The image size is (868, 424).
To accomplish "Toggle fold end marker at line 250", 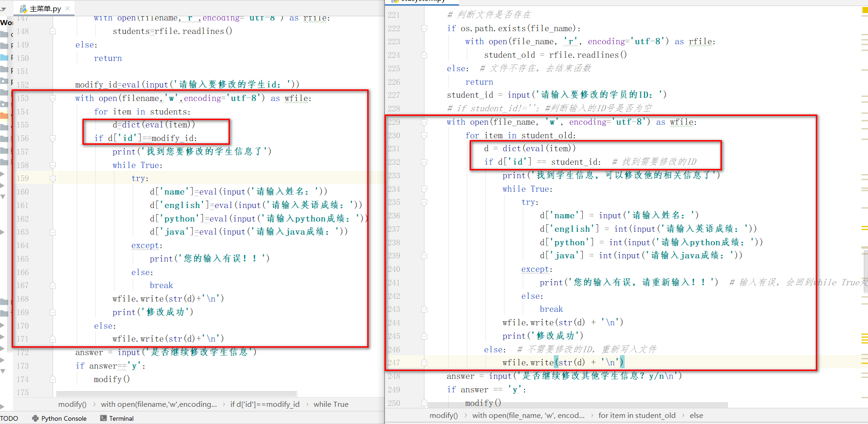I will (x=424, y=403).
